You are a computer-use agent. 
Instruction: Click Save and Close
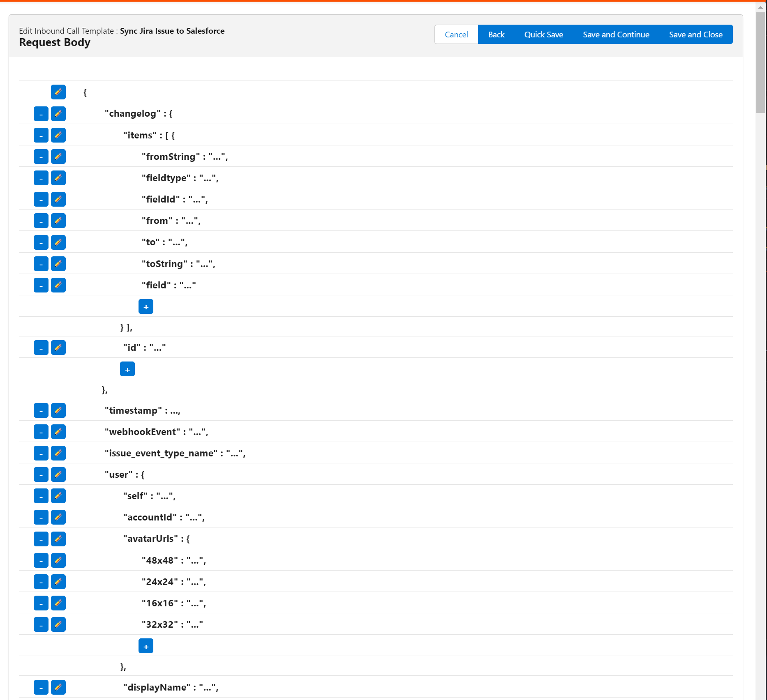[695, 35]
